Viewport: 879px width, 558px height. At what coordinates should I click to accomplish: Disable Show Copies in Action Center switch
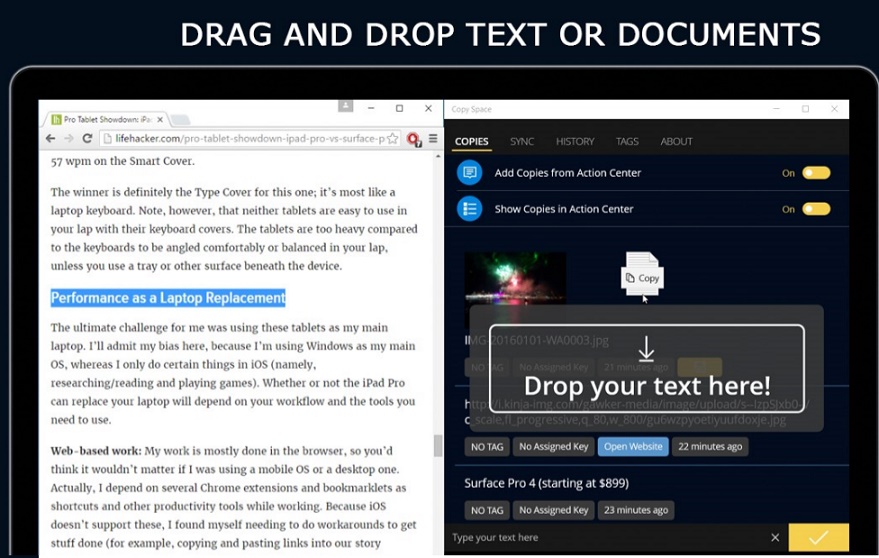tap(816, 209)
